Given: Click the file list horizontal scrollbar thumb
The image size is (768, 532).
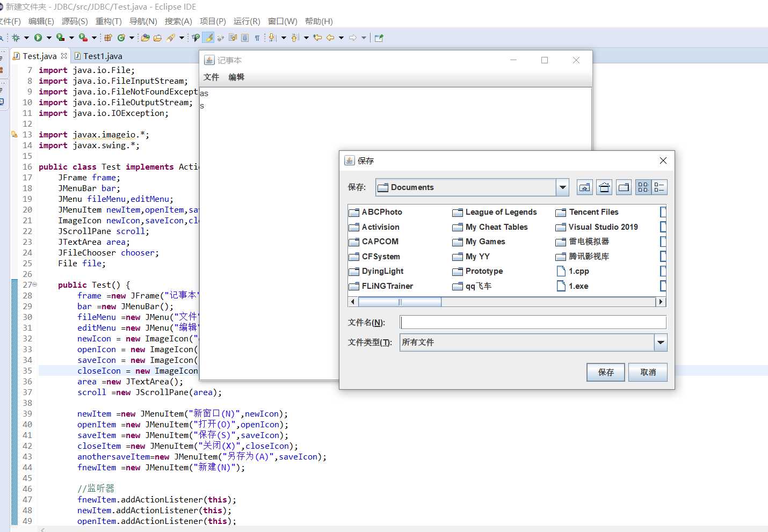Looking at the screenshot, I should pyautogui.click(x=400, y=302).
